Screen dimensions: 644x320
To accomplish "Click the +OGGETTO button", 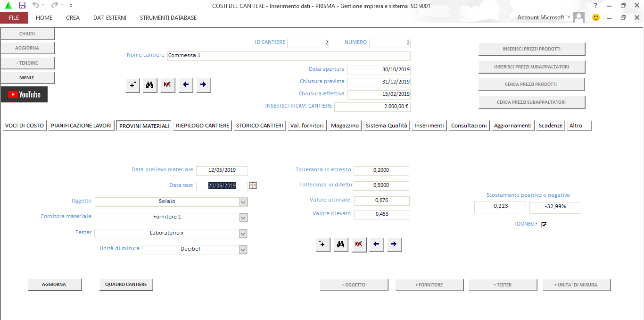I will coord(354,285).
